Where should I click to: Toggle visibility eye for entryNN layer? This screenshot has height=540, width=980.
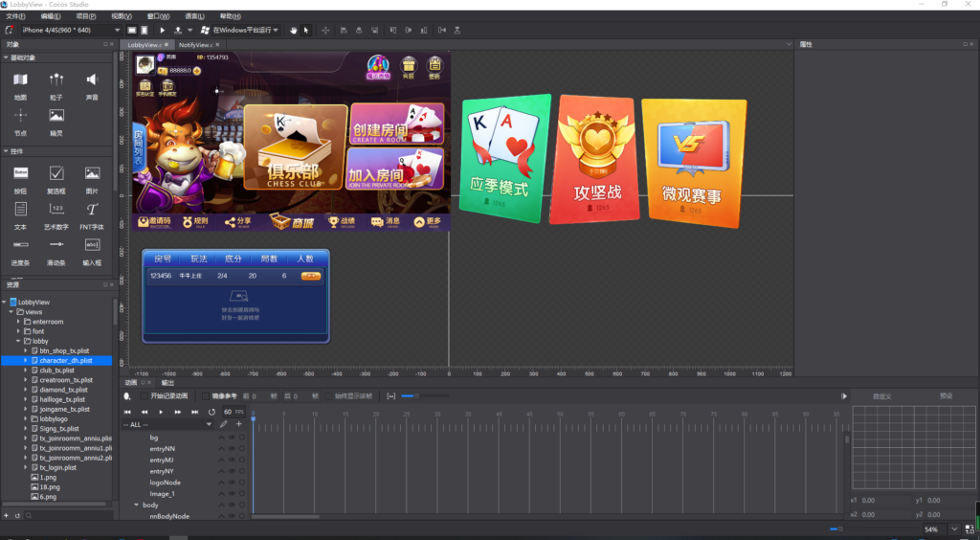click(231, 448)
